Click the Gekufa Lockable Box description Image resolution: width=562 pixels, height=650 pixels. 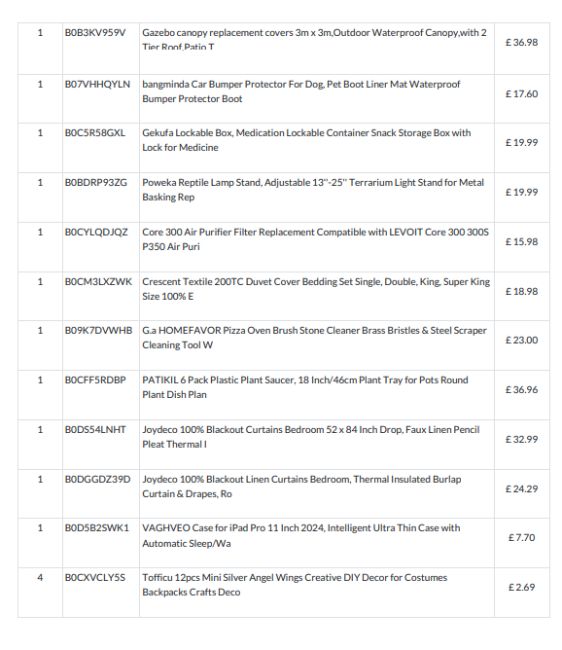[x=306, y=140]
